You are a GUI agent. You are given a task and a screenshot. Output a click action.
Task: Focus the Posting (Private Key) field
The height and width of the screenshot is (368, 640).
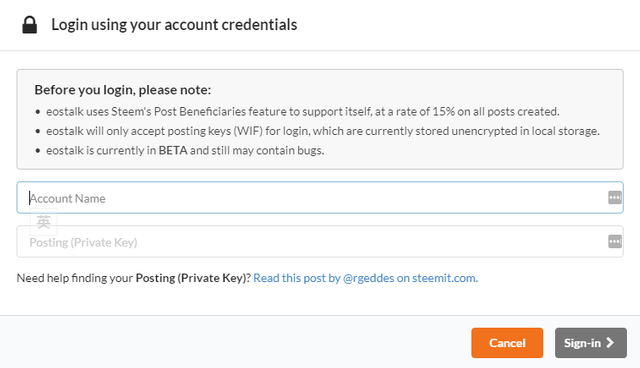[x=320, y=242]
